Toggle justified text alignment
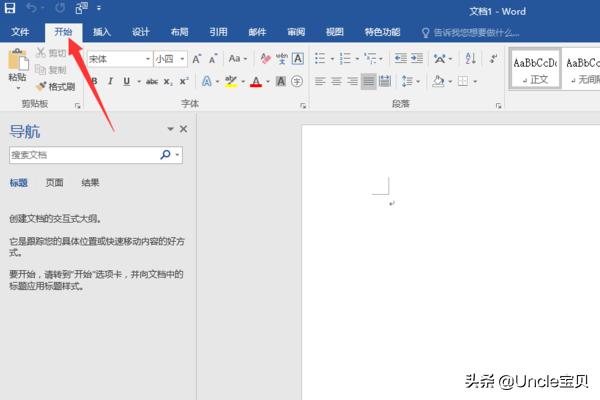The image size is (600, 400). point(369,81)
